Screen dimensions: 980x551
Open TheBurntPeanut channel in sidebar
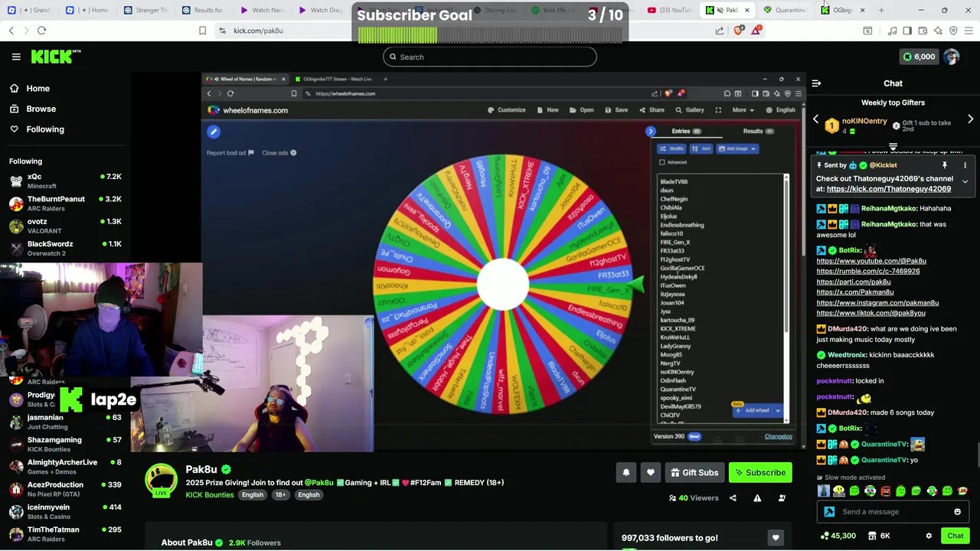click(65, 204)
